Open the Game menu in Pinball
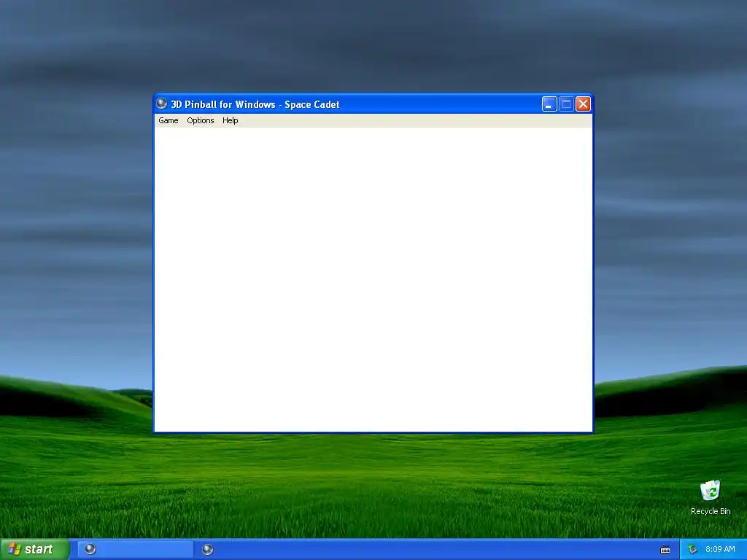 click(x=169, y=120)
